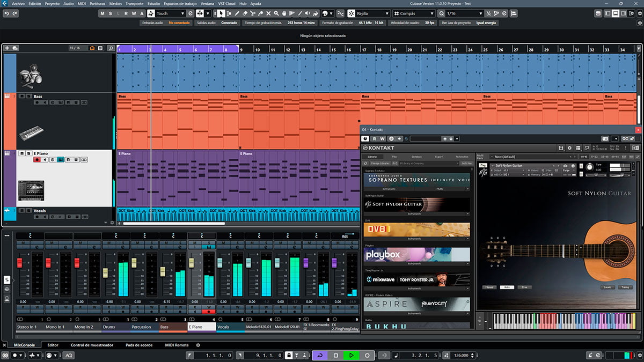Toggle global Mute M button in toolbar

[103, 13]
